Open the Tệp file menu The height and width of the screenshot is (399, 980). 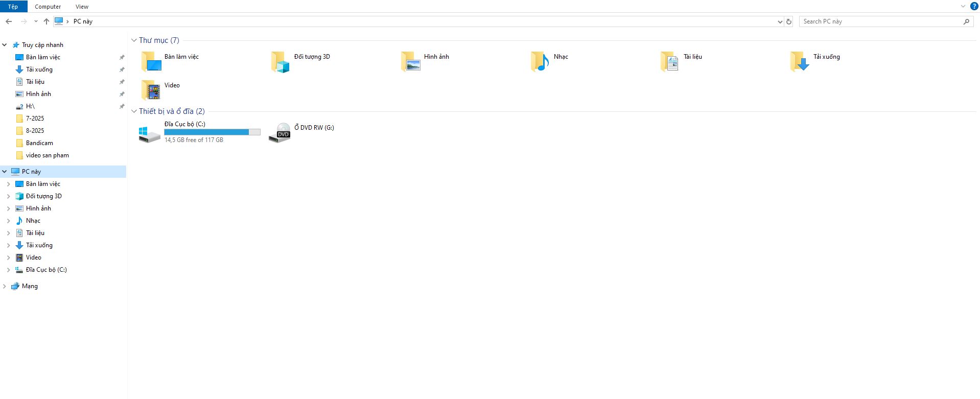[x=13, y=7]
